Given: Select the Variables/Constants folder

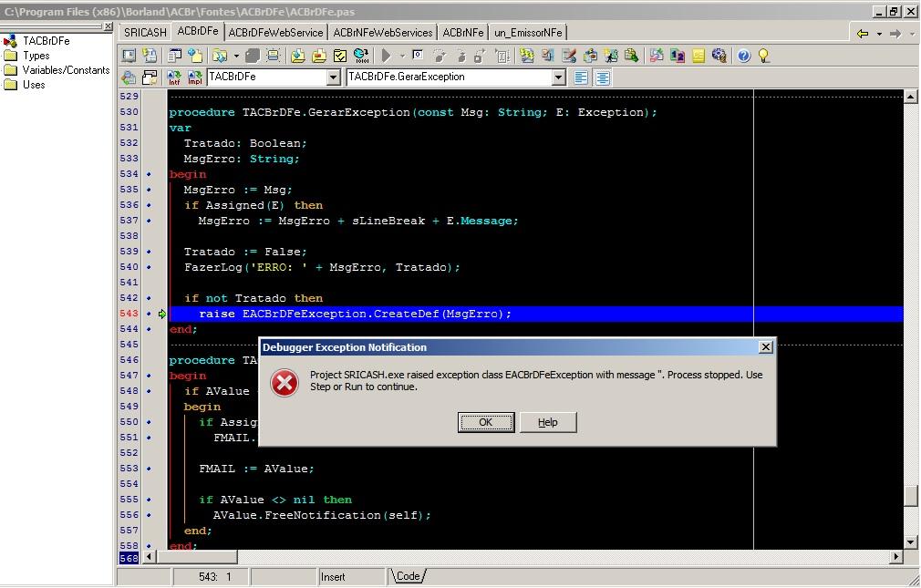Looking at the screenshot, I should point(66,70).
